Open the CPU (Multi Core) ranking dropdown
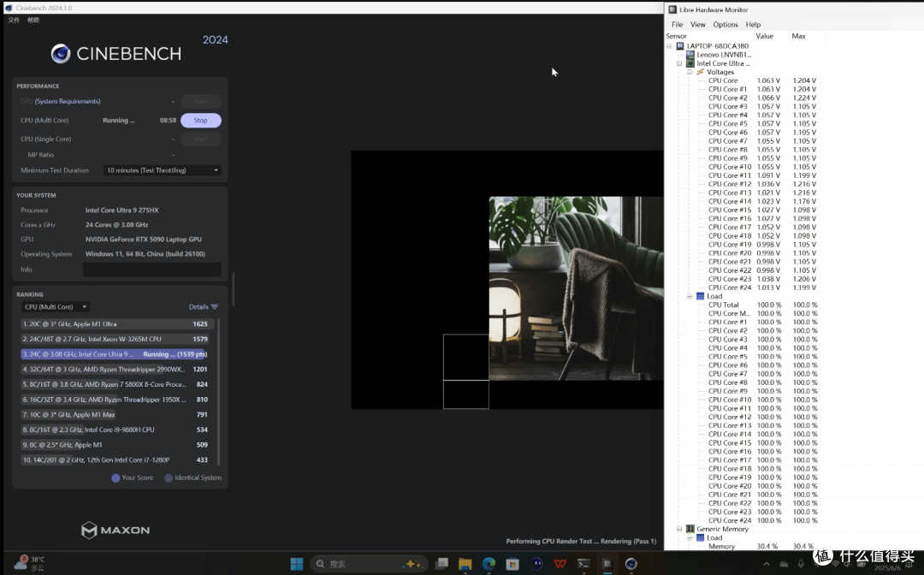 (x=56, y=307)
